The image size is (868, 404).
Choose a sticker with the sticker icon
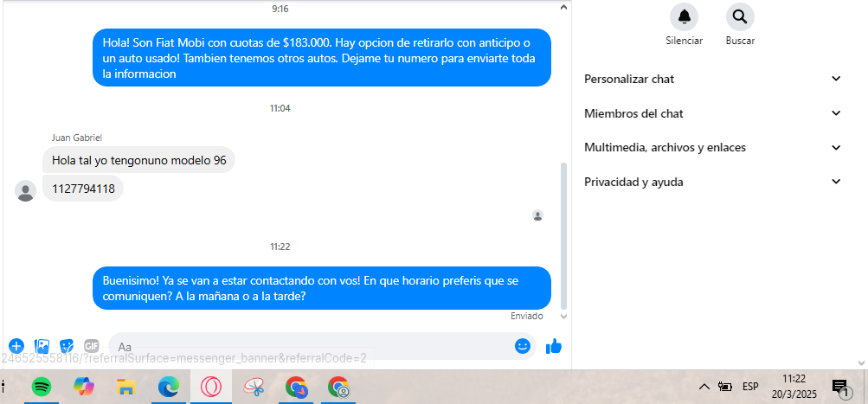click(x=67, y=346)
